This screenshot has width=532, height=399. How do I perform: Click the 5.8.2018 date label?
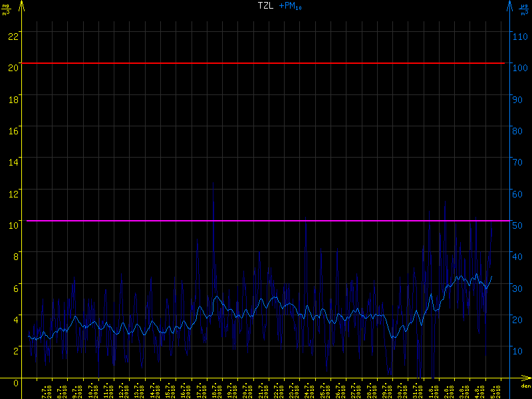click(494, 391)
